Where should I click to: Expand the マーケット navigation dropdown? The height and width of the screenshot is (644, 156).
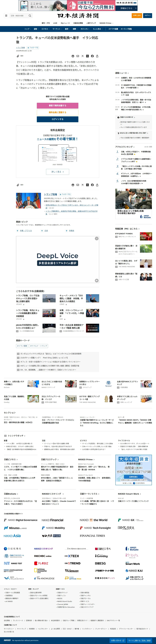point(57,29)
